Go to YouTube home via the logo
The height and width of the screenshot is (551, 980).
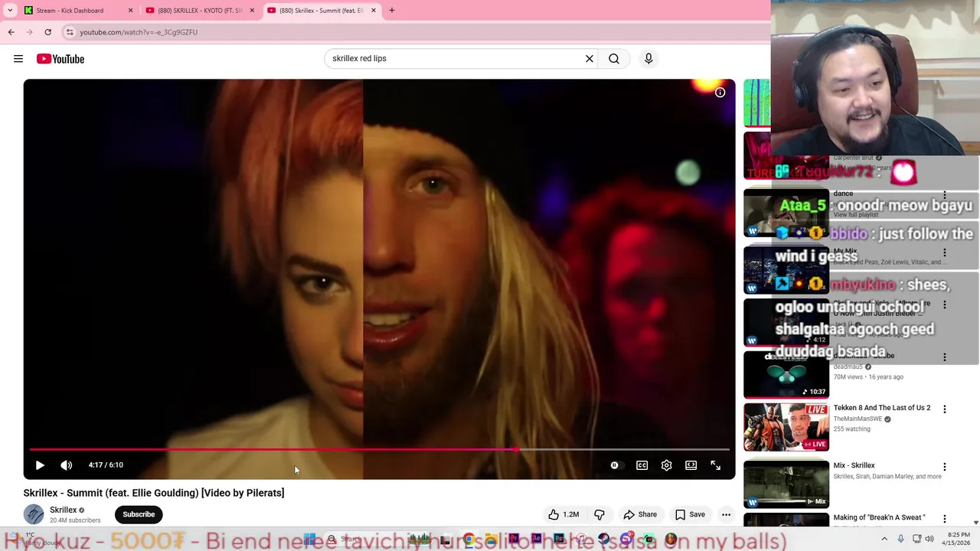pos(60,59)
